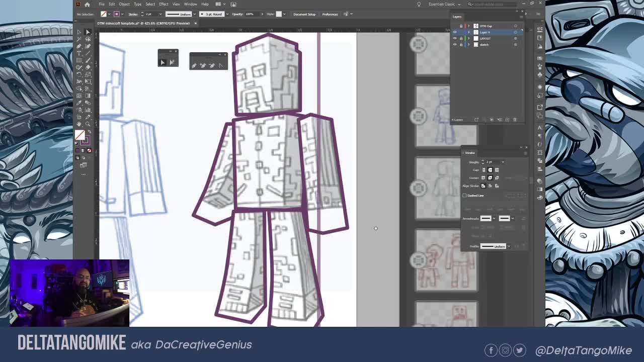Viewport: 644px width, 362px height.
Task: Click the Document Setup button
Action: 304,14
